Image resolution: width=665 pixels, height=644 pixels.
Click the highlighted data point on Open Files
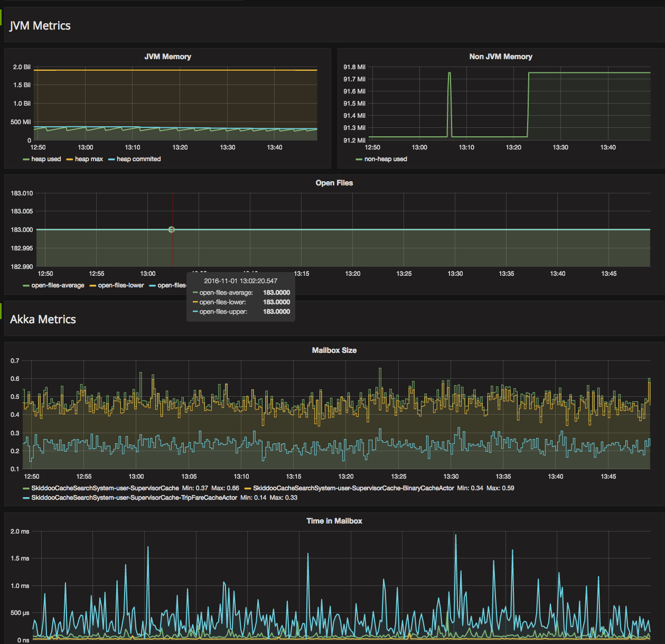tap(171, 229)
